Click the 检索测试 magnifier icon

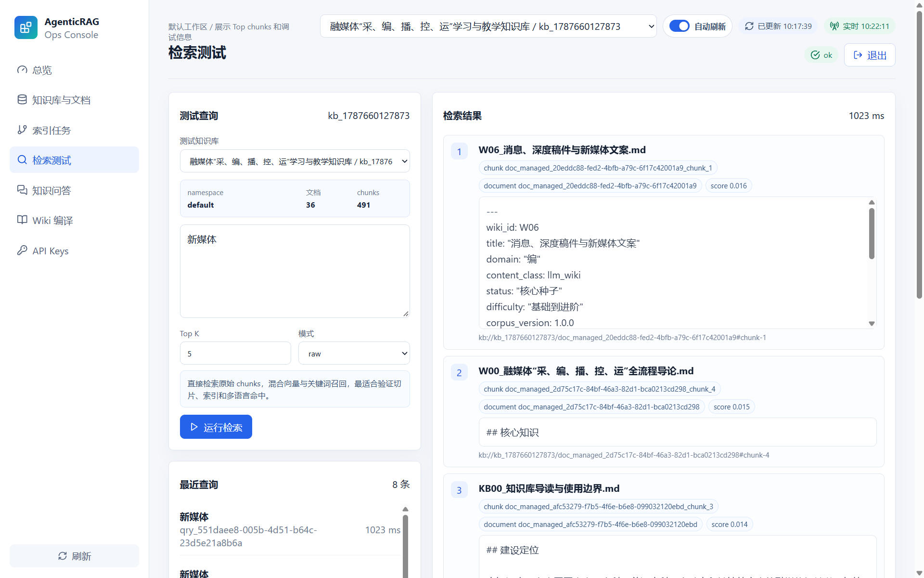point(22,160)
